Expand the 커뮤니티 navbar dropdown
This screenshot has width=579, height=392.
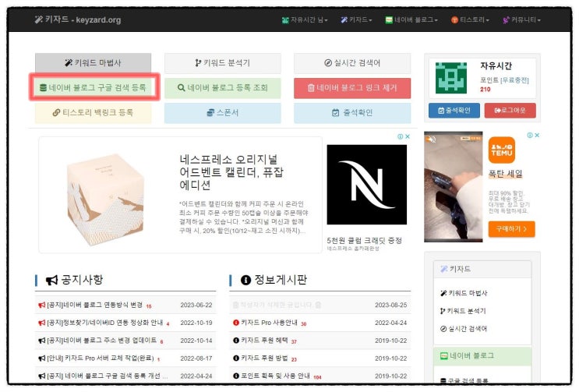tap(522, 19)
